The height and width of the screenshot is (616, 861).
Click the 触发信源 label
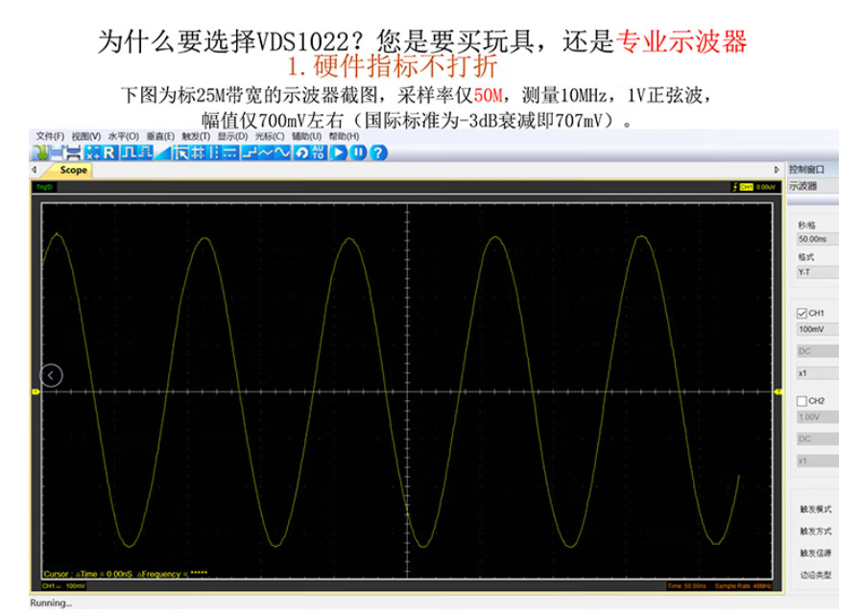(816, 554)
